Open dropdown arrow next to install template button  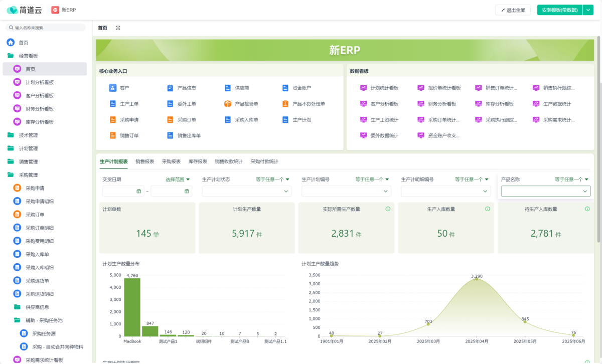pyautogui.click(x=588, y=10)
